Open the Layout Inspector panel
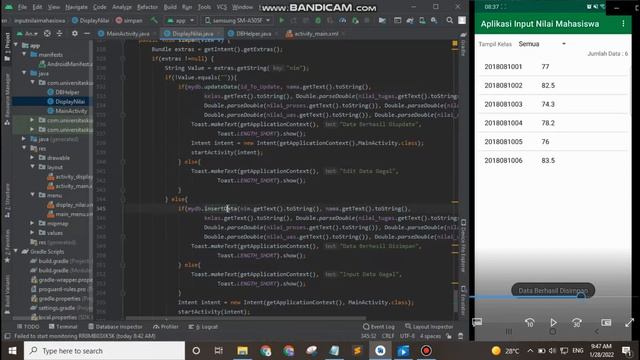The height and width of the screenshot is (360, 640). coord(429,327)
